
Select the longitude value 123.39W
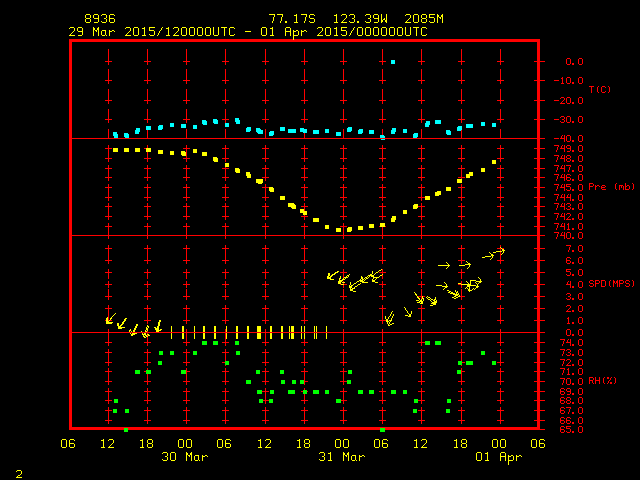360,19
